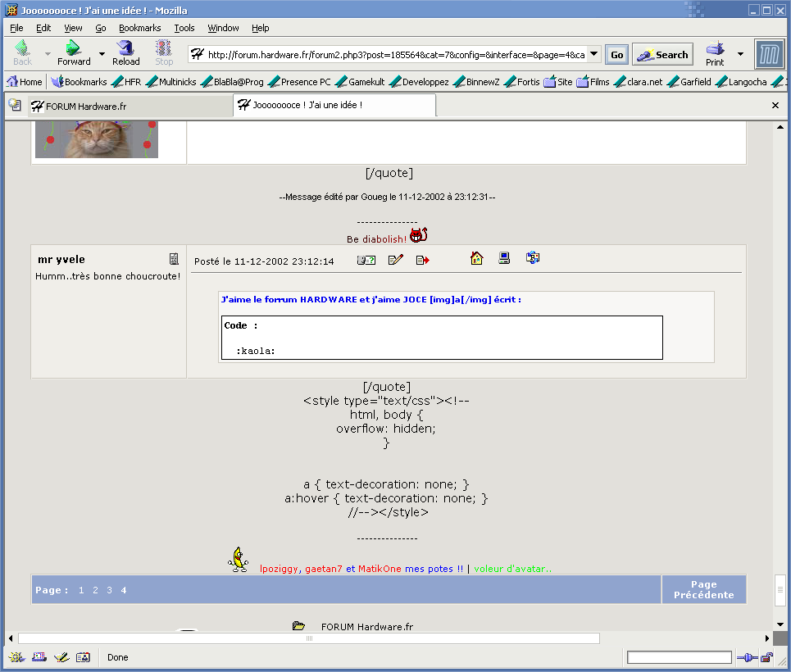Click inside the URL address field

[393, 55]
